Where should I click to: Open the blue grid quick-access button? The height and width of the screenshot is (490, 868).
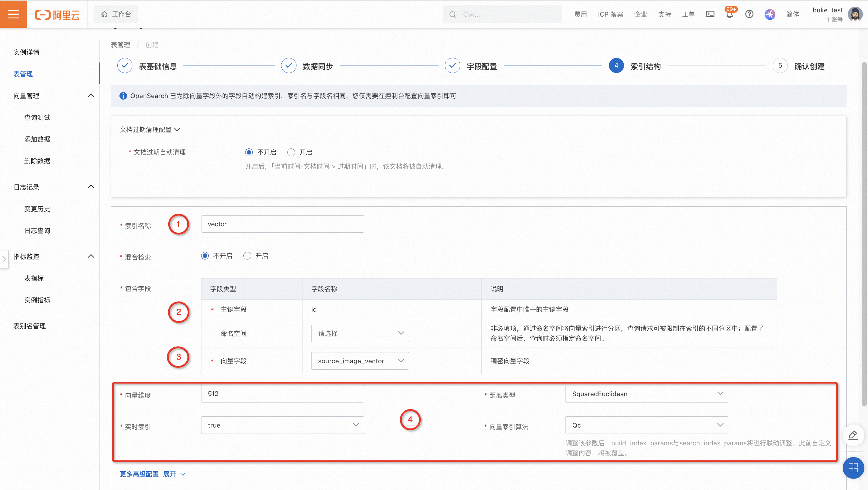click(x=853, y=468)
